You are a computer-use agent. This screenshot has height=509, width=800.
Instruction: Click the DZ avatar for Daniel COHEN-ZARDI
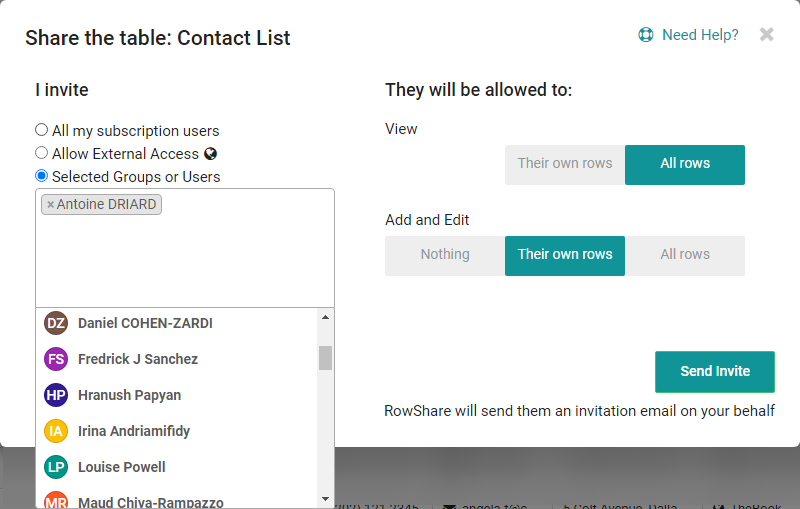pos(56,323)
